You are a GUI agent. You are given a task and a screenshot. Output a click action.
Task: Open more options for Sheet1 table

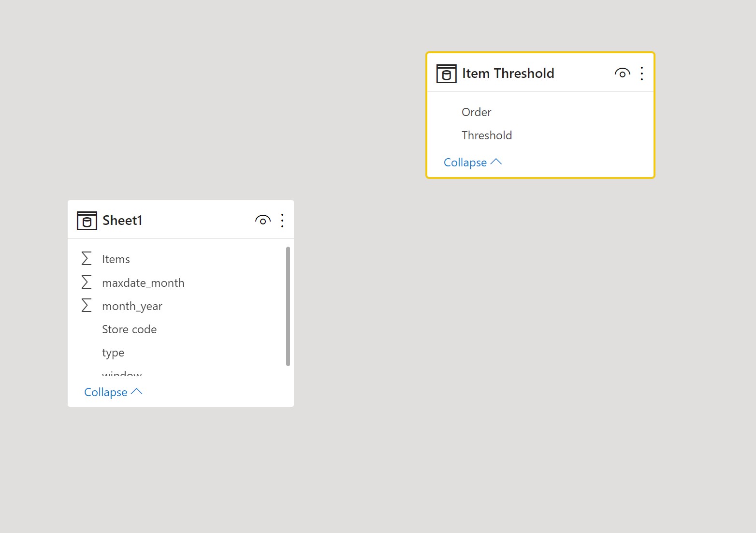click(282, 221)
